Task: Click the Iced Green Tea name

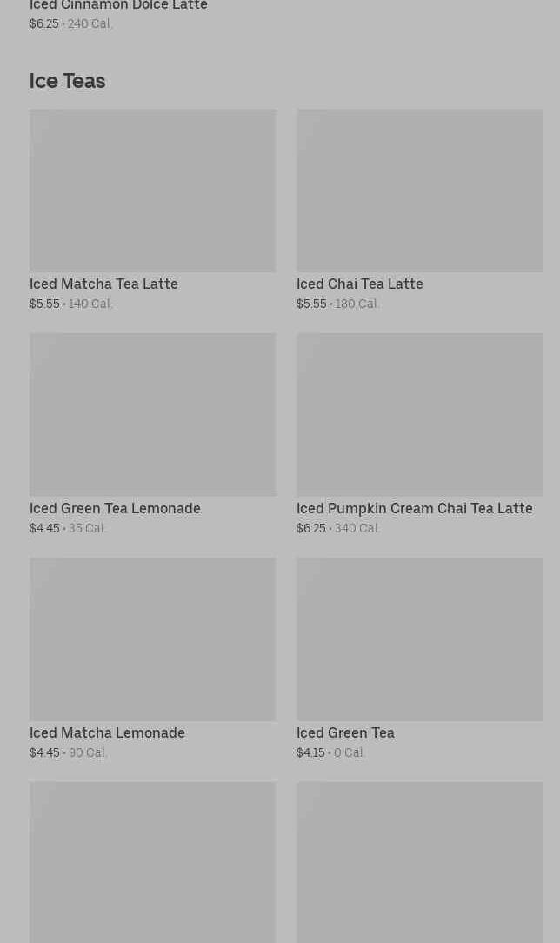Action: (x=345, y=732)
